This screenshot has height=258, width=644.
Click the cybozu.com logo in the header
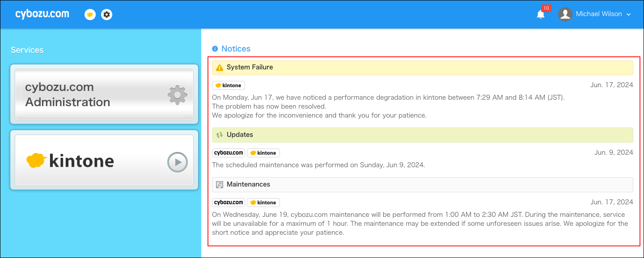(x=42, y=14)
